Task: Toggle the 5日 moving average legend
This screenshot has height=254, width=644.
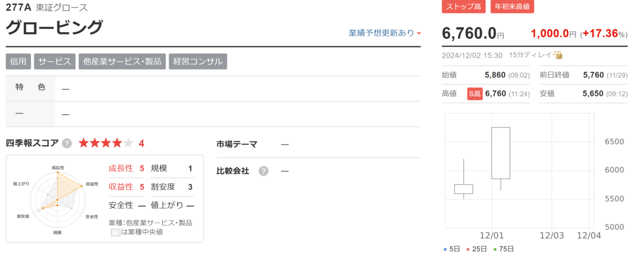Action: [x=452, y=249]
